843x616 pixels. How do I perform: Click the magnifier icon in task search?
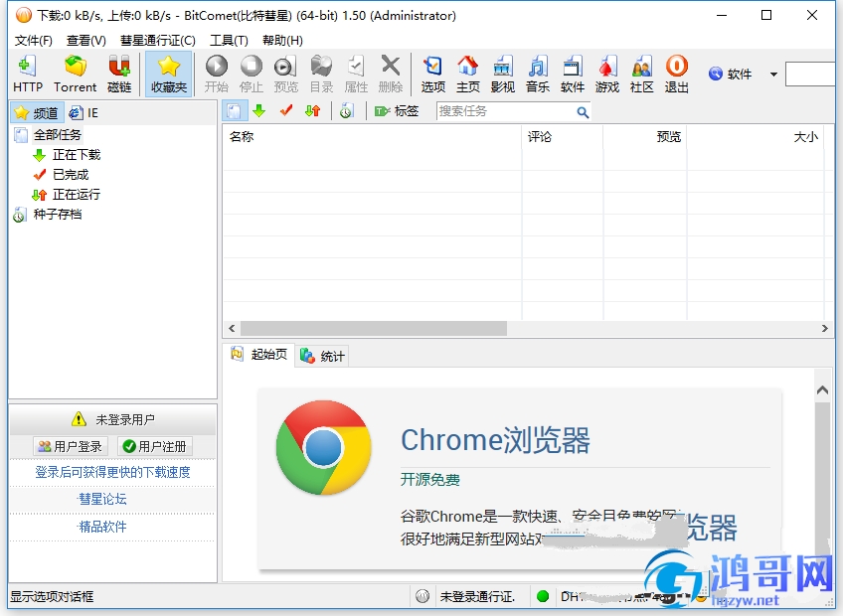pos(583,112)
